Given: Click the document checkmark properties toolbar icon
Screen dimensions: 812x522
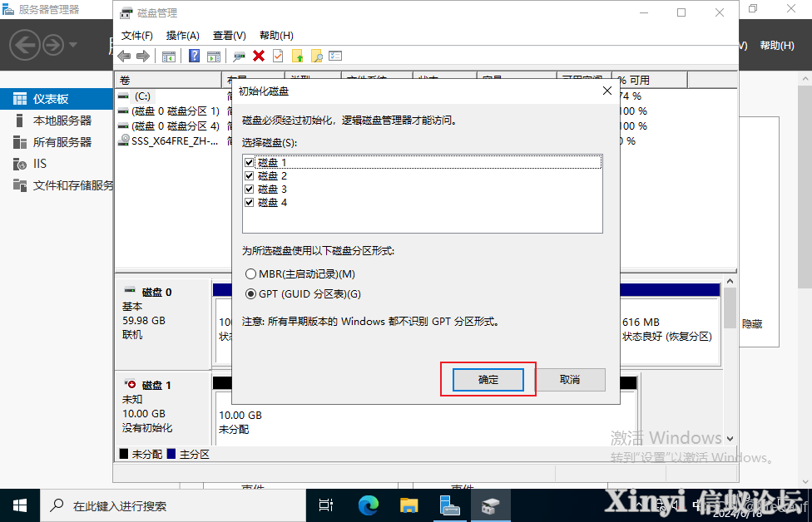Looking at the screenshot, I should [x=278, y=56].
